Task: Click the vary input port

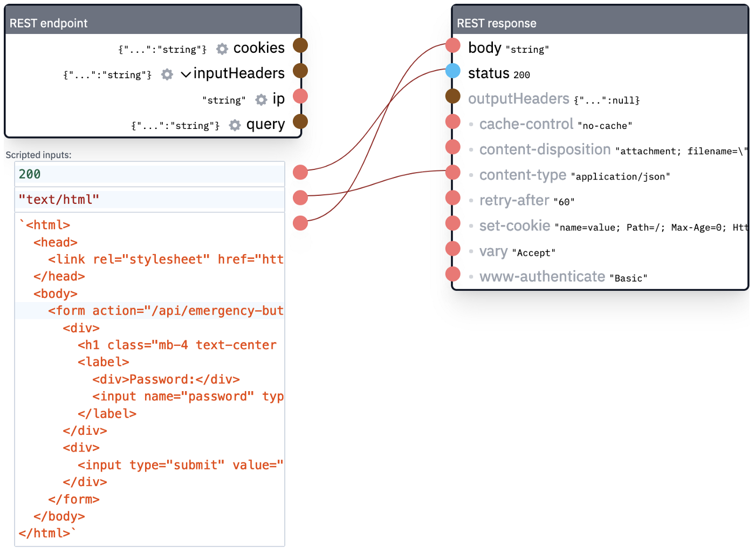Action: 453,248
